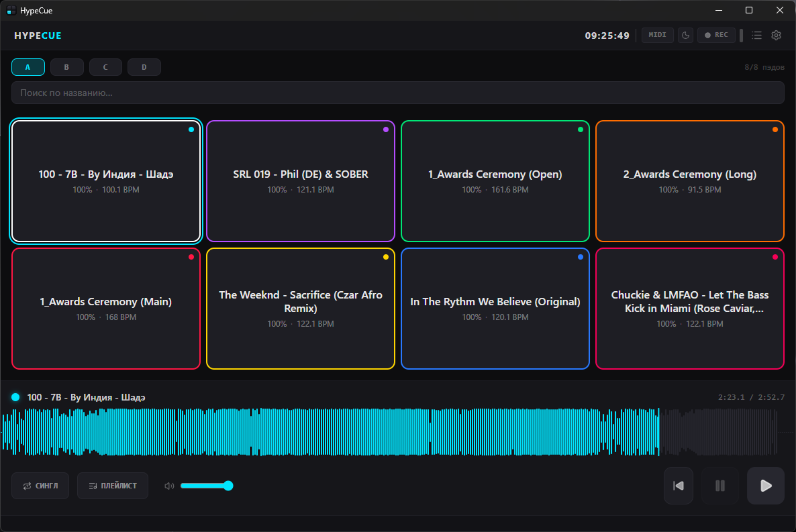Toggle the СИНГЛ single mode button

click(x=40, y=486)
